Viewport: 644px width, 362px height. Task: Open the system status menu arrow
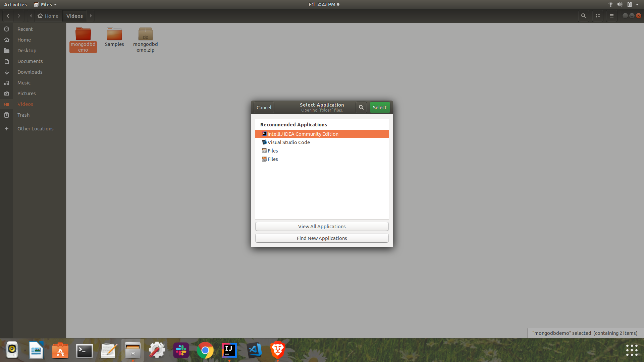pos(637,4)
